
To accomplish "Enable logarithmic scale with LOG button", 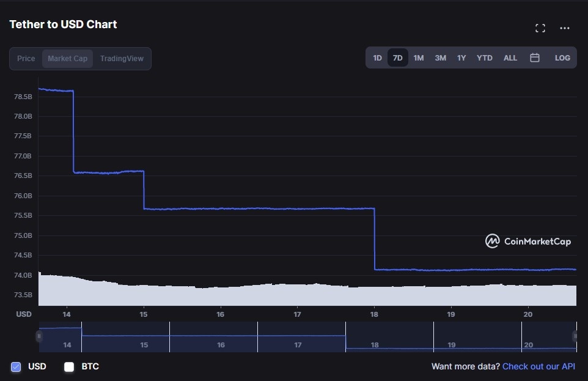I will coord(562,57).
